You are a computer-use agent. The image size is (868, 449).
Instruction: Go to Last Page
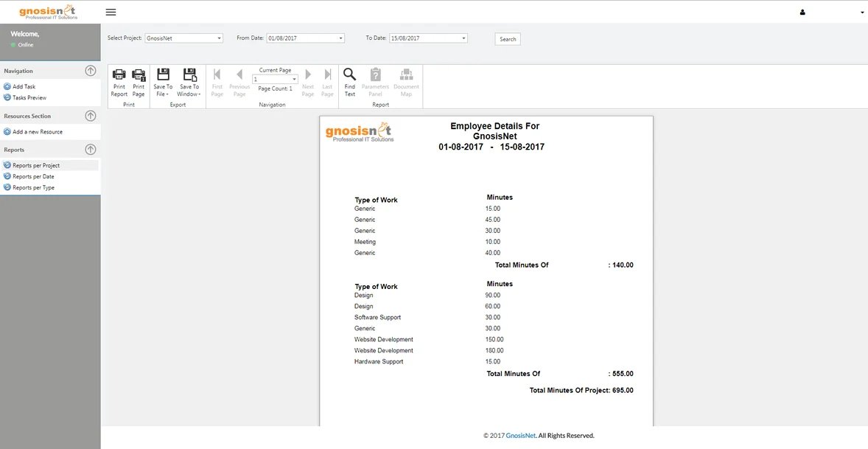pos(328,83)
